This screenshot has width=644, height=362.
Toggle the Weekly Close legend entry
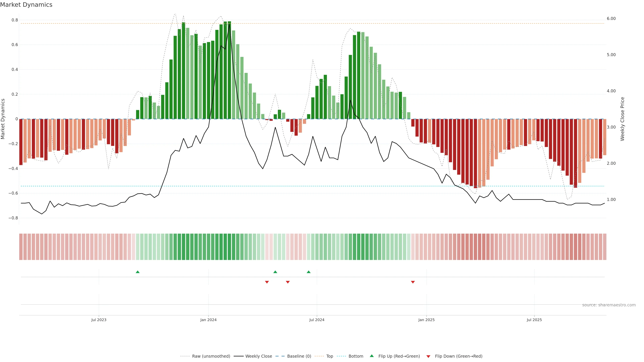(x=258, y=356)
